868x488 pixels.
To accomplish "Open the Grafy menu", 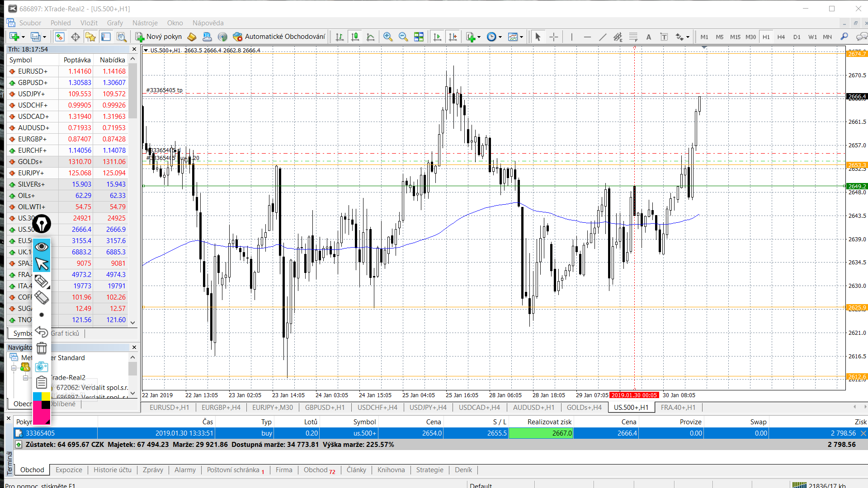I will pos(115,23).
